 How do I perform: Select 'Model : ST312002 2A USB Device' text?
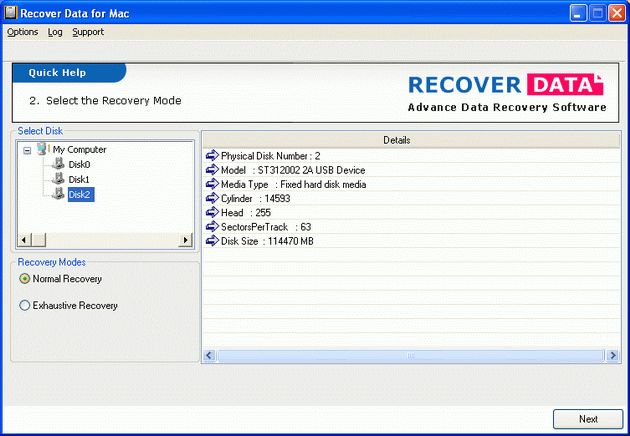(293, 170)
